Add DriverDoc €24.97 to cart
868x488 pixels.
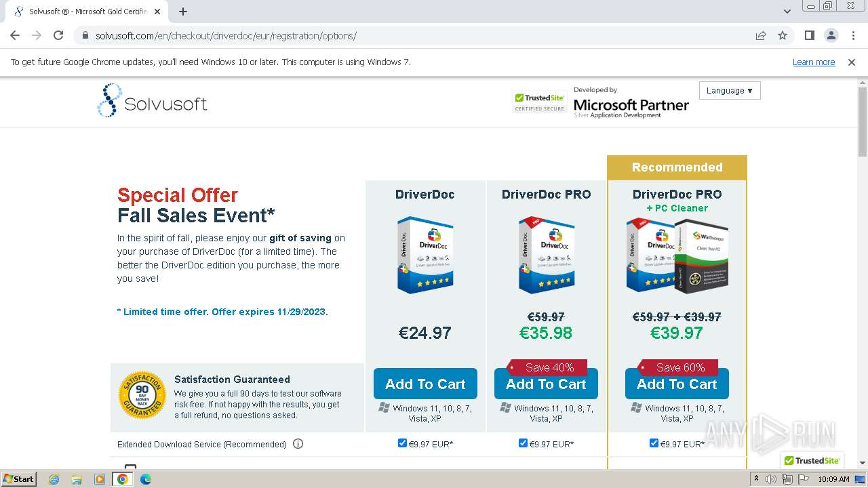pyautogui.click(x=425, y=384)
